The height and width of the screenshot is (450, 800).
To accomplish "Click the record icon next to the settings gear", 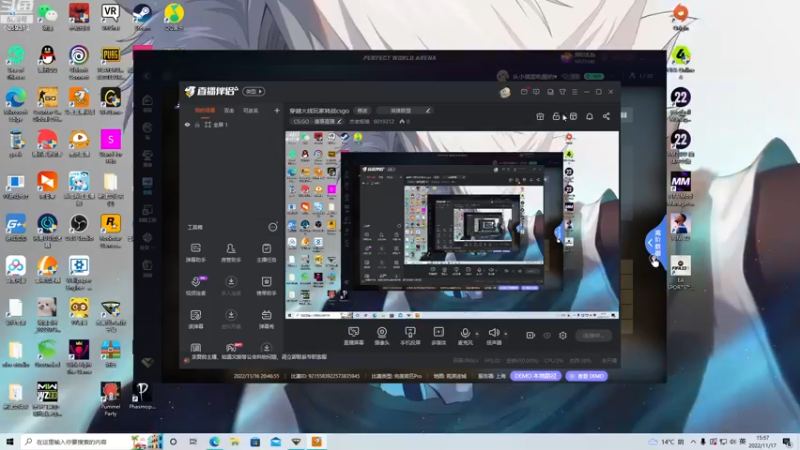I will (531, 335).
